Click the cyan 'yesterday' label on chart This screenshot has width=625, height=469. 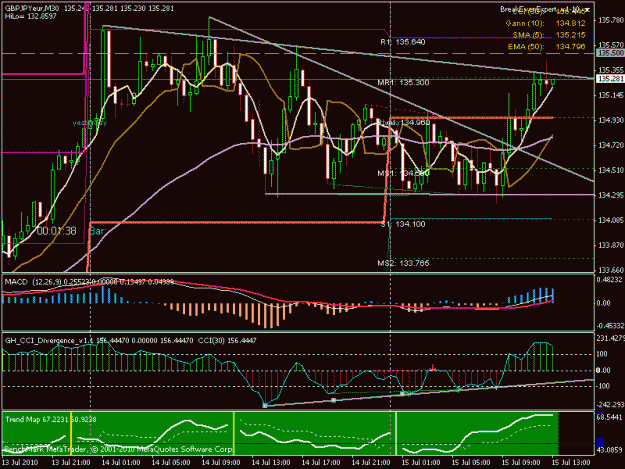[x=90, y=122]
